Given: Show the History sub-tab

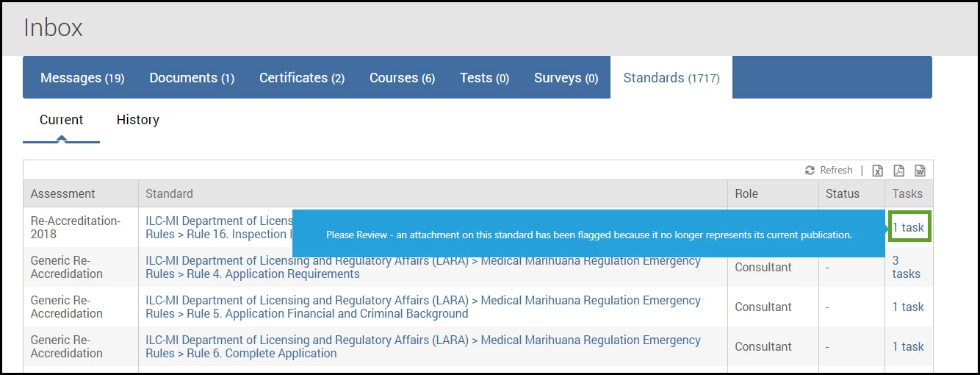Looking at the screenshot, I should coord(138,120).
